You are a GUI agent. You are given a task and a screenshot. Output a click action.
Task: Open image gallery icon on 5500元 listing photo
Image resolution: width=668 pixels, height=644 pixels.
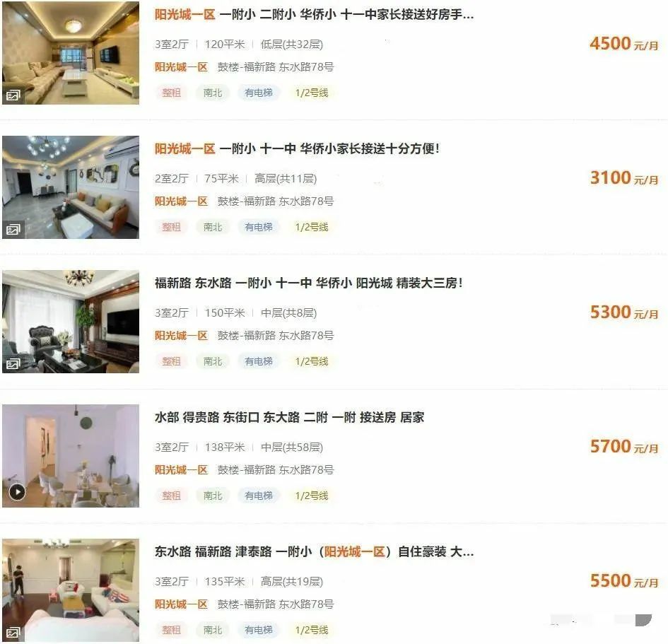click(13, 633)
